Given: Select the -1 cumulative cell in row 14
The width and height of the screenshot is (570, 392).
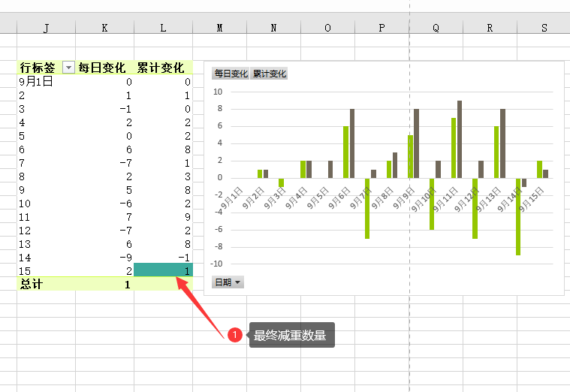Looking at the screenshot, I should pos(163,257).
